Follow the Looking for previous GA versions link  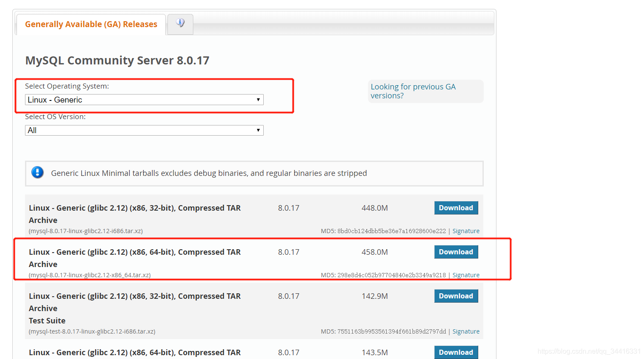(413, 91)
